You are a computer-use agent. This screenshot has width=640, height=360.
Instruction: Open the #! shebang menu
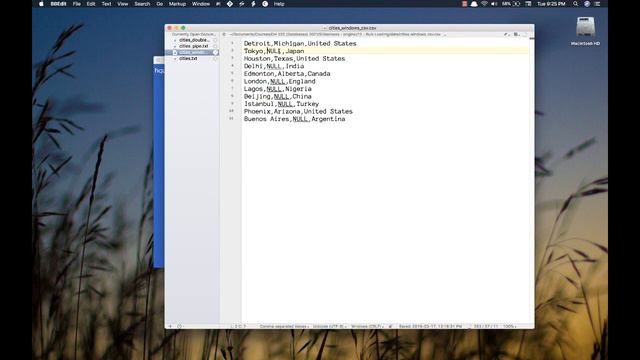[x=218, y=4]
